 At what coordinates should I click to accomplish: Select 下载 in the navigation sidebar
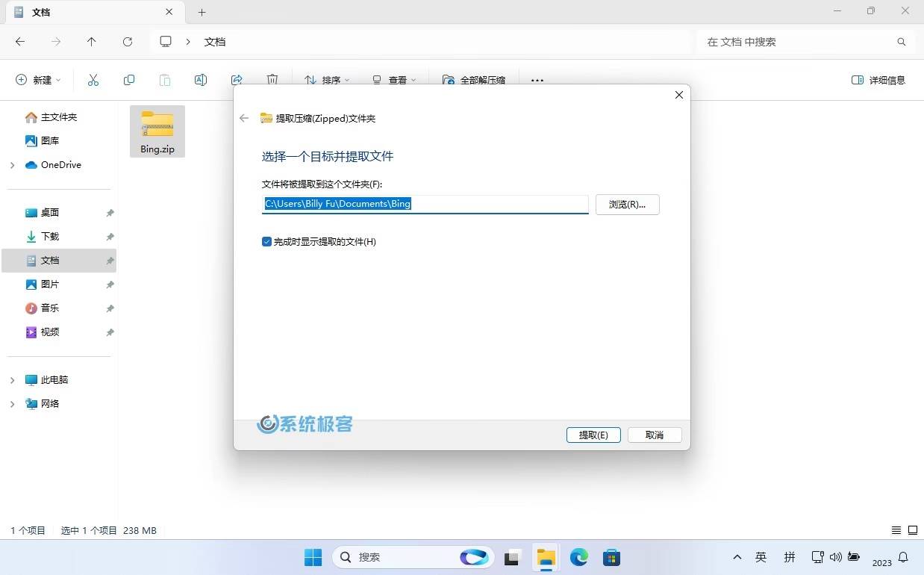coord(50,236)
